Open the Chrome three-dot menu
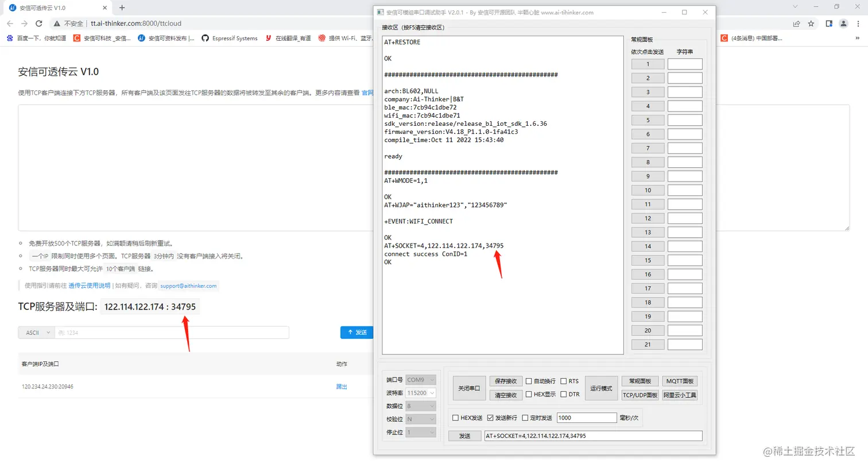 858,24
